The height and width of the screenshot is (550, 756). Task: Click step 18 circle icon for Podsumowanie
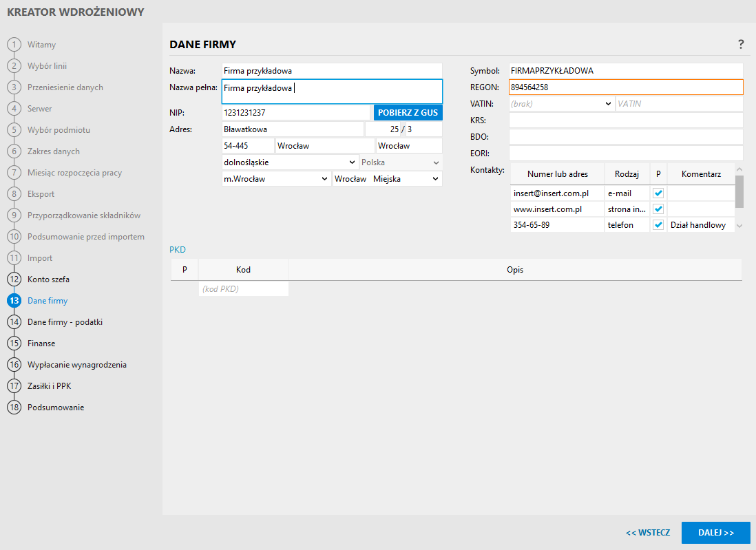pyautogui.click(x=14, y=408)
